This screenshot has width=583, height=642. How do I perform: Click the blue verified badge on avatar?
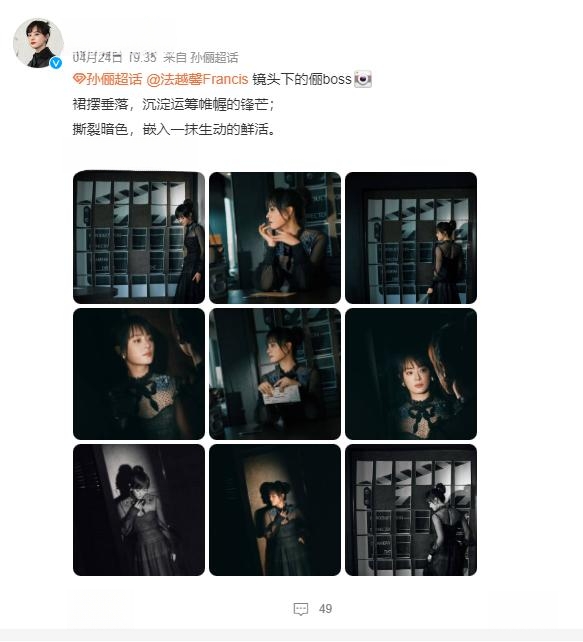pos(56,63)
